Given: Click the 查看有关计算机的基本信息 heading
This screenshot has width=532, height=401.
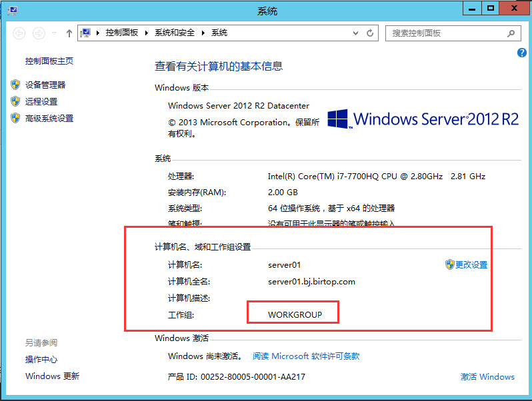Looking at the screenshot, I should pos(219,66).
